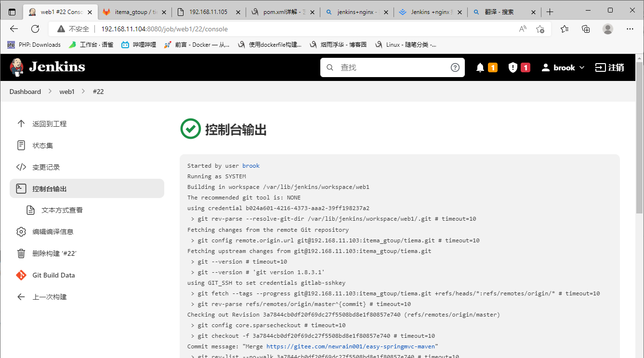Open the browser profile avatar
Image resolution: width=644 pixels, height=358 pixels.
[x=608, y=29]
